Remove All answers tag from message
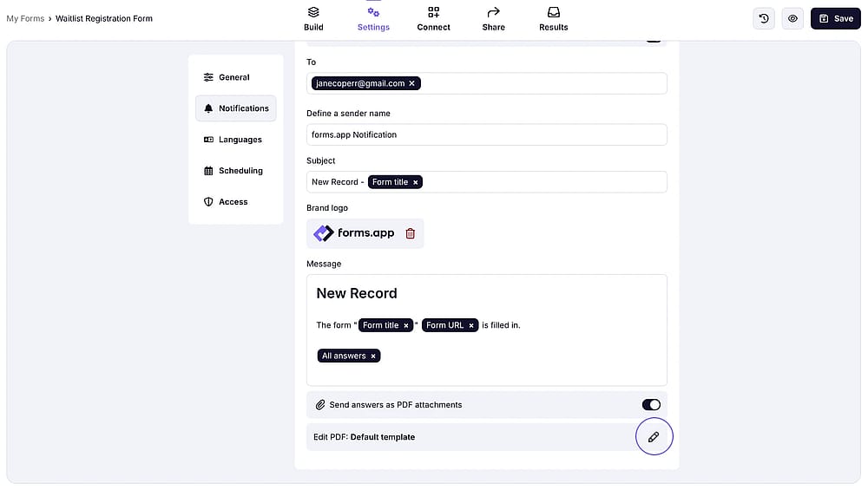 (x=373, y=356)
